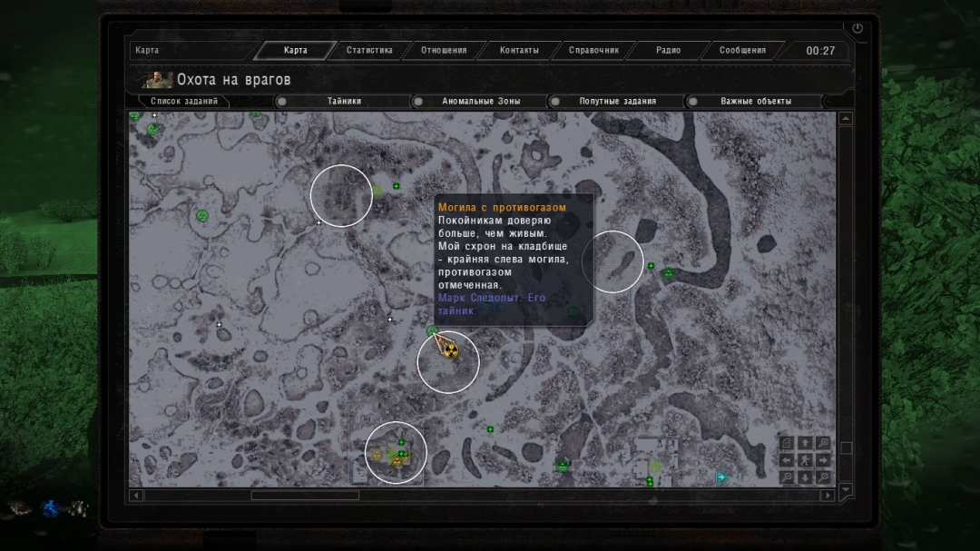Click green square marker beside the dark river
This screenshot has height=551, width=980.
click(x=669, y=273)
